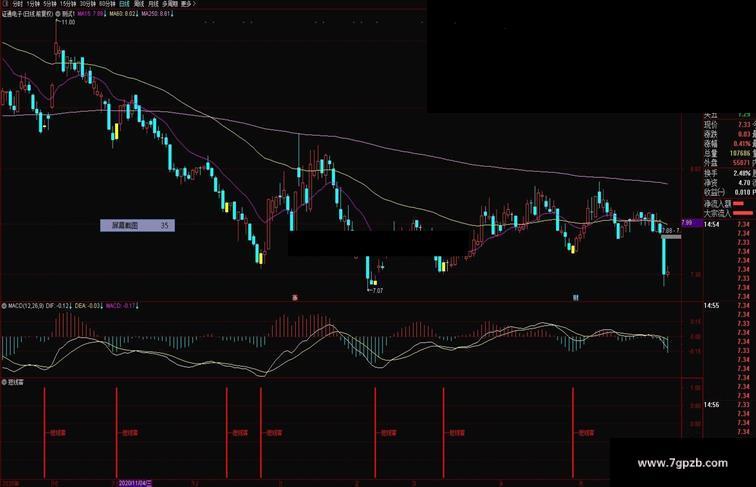Click the 14:54 tick time entry

(711, 225)
